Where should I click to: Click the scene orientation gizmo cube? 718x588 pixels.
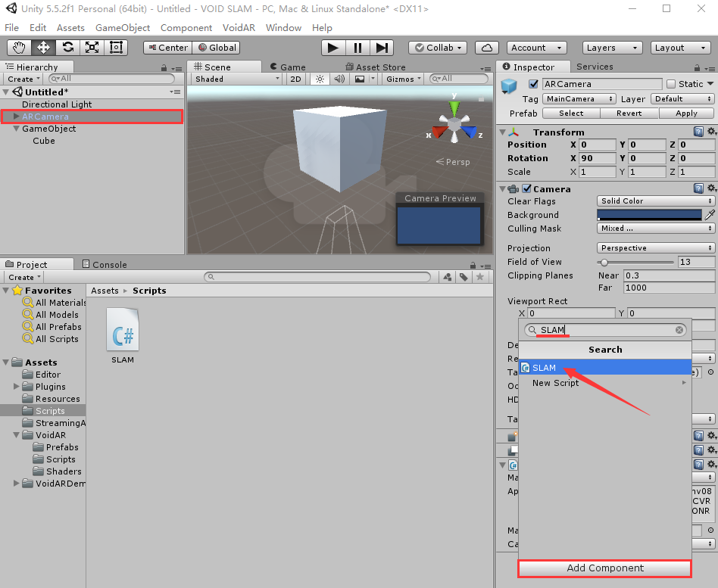click(x=454, y=123)
